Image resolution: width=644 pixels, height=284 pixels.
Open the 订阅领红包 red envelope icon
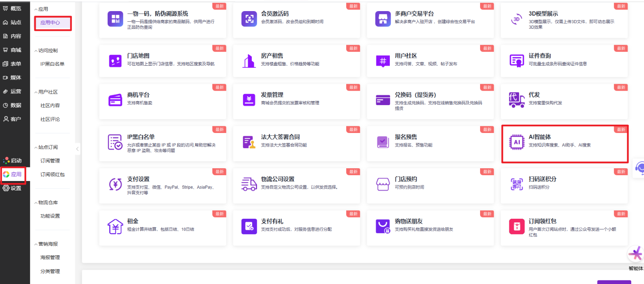pyautogui.click(x=516, y=226)
